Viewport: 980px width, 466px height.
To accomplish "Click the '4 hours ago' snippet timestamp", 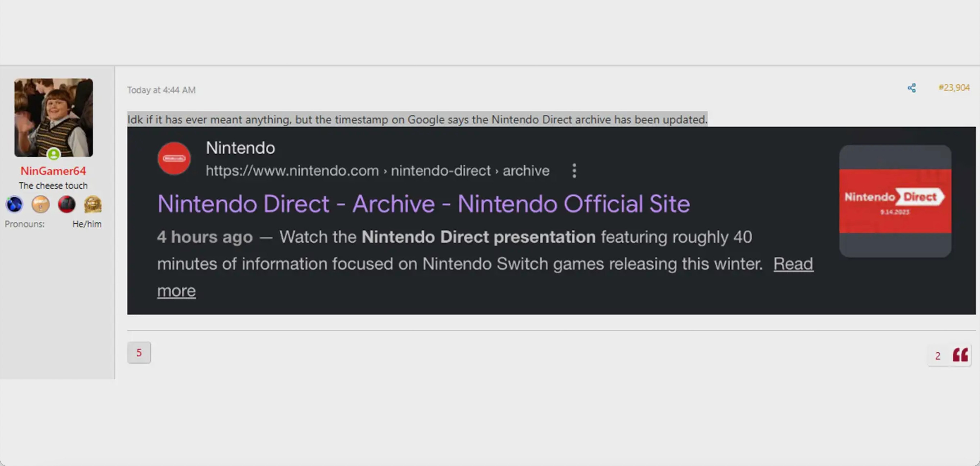I will [205, 237].
